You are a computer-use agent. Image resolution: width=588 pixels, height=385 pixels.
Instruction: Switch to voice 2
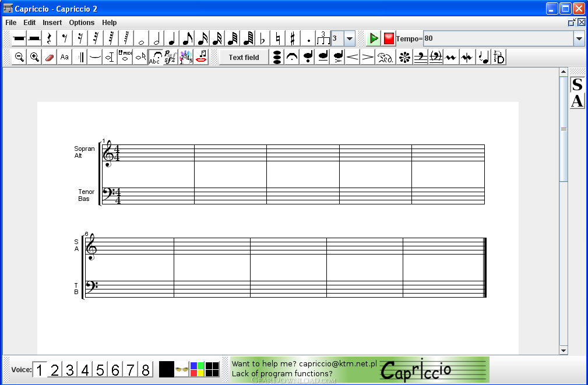pos(55,370)
